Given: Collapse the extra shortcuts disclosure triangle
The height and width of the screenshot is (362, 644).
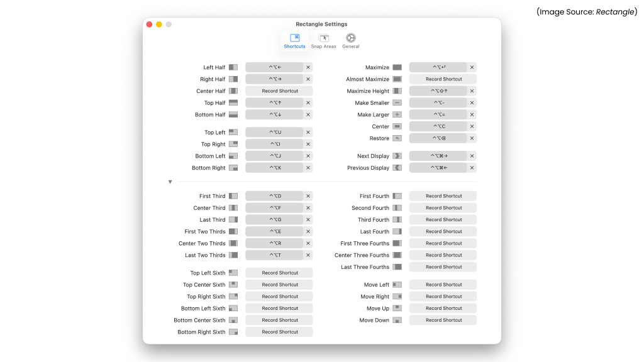Looking at the screenshot, I should tap(170, 182).
